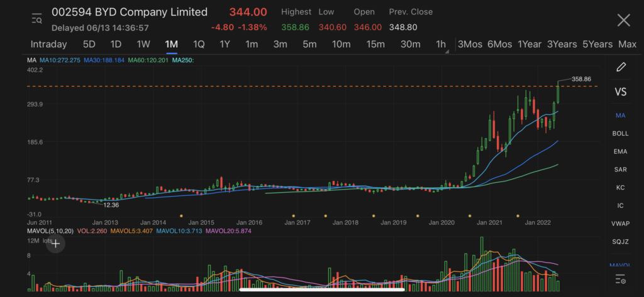Tap the MA30:188.184 legend value
This screenshot has height=297, width=644.
click(x=104, y=60)
